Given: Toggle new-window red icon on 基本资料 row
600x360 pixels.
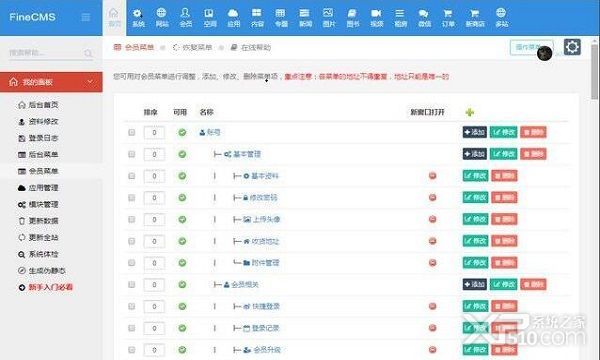Looking at the screenshot, I should (432, 176).
